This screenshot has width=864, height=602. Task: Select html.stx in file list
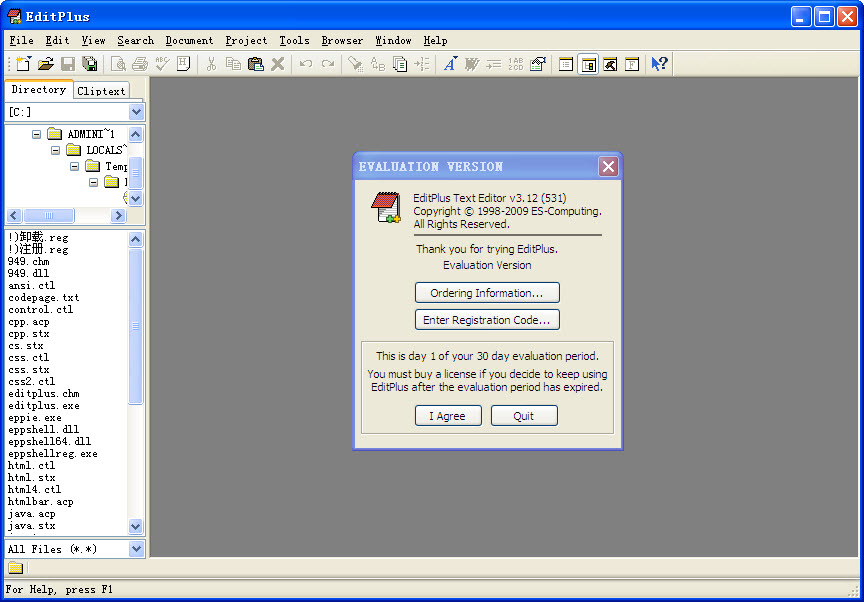(32, 478)
